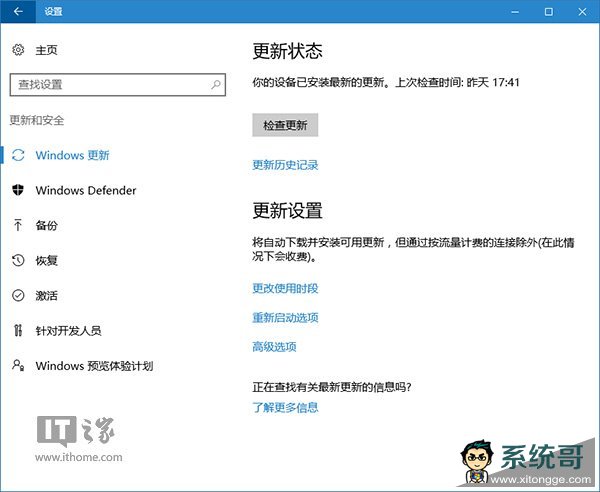The width and height of the screenshot is (600, 492).
Task: Open the 高级选项 link
Action: pos(274,347)
